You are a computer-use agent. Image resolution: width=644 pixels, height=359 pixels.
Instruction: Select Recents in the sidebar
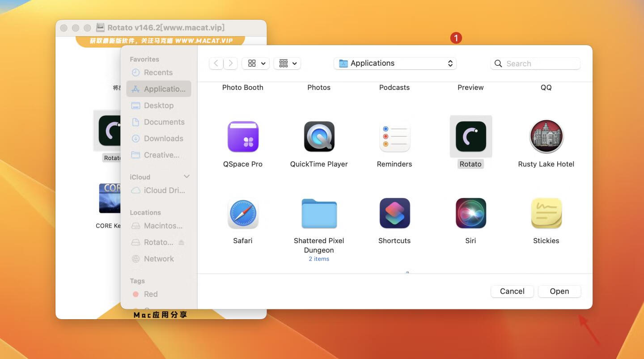[158, 72]
